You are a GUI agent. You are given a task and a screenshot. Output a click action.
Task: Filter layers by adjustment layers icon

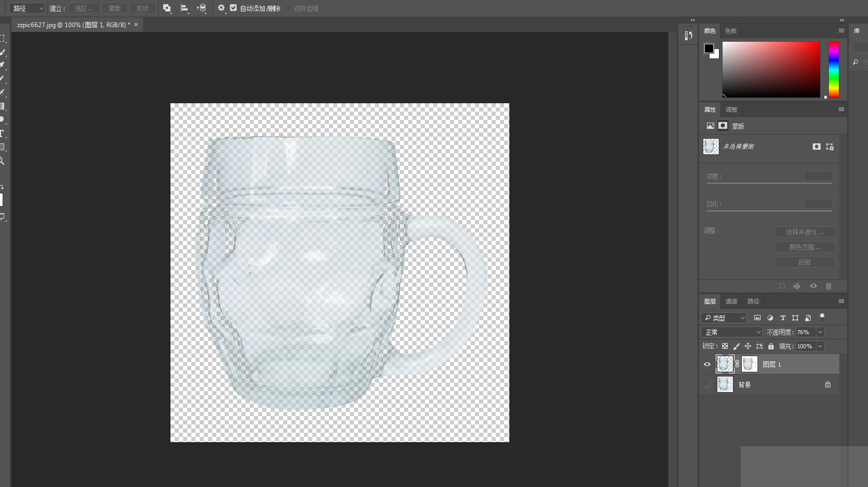pyautogui.click(x=770, y=318)
